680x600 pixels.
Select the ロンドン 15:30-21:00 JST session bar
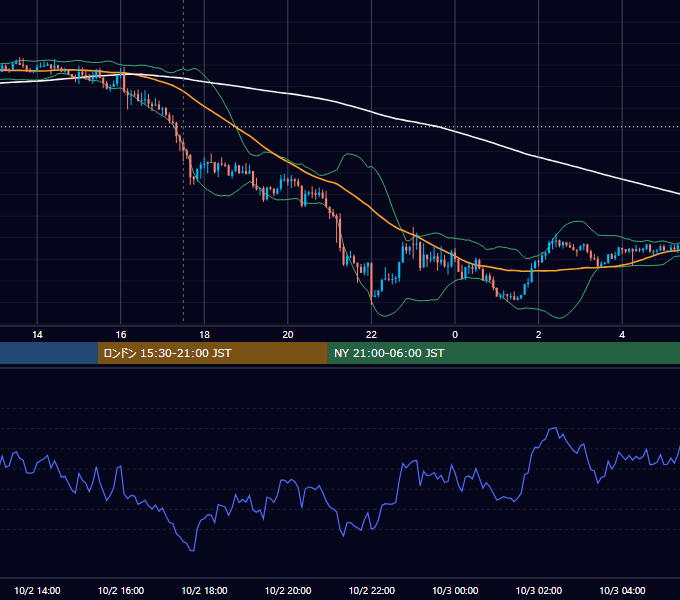pos(212,353)
